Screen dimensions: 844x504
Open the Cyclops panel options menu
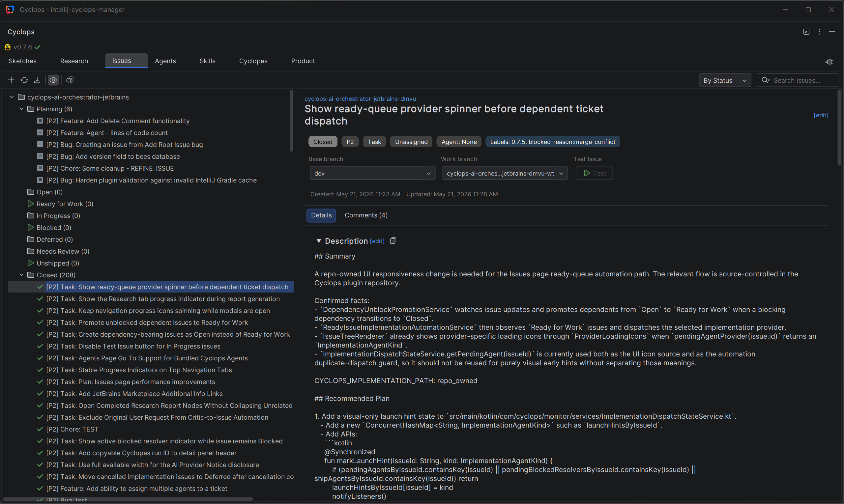click(x=819, y=32)
